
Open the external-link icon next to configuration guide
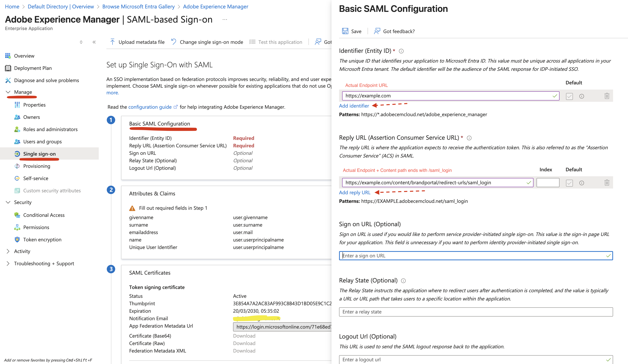tap(175, 107)
